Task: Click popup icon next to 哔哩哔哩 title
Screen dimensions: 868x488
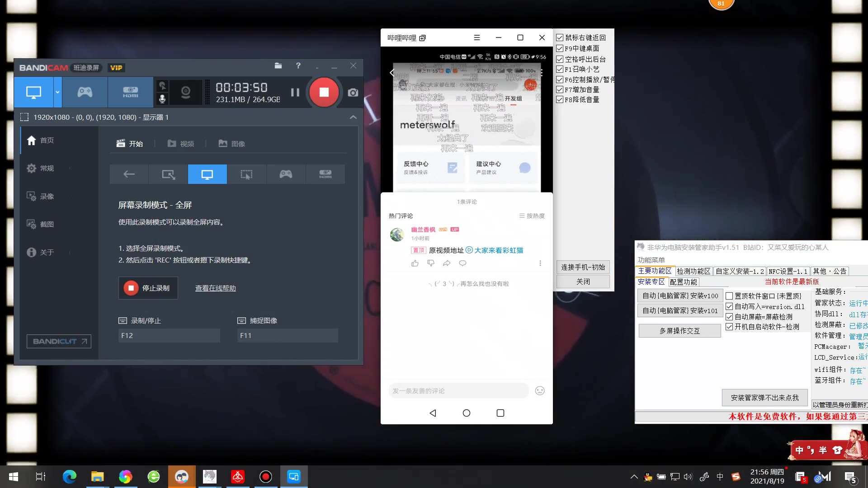Action: click(x=423, y=38)
